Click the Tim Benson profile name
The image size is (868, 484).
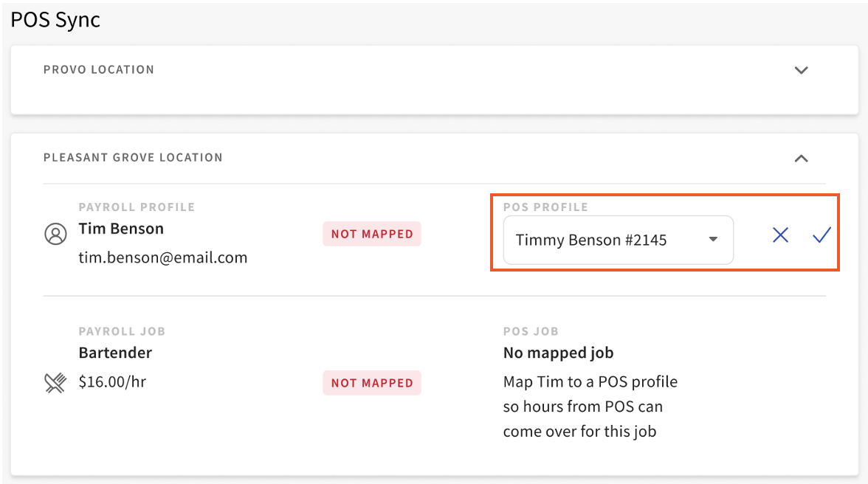tap(121, 229)
